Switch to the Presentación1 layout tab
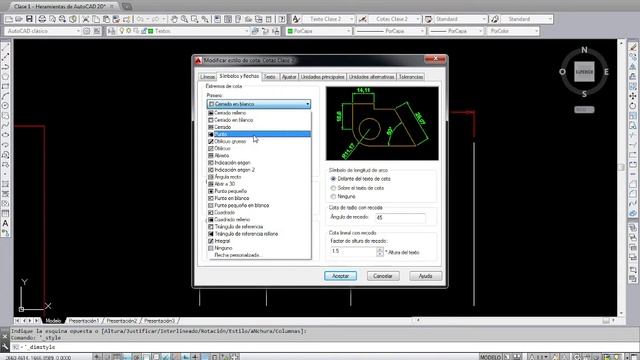The height and width of the screenshot is (360, 640). (84, 321)
